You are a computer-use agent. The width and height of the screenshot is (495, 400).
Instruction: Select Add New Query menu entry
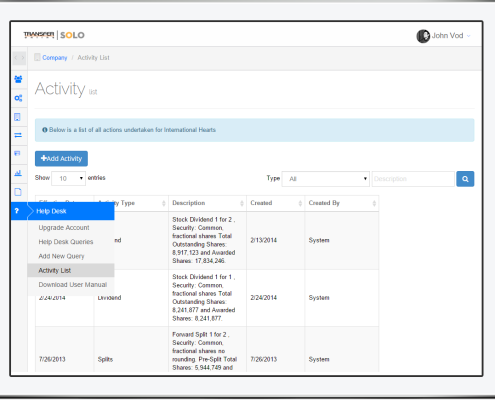(x=61, y=256)
